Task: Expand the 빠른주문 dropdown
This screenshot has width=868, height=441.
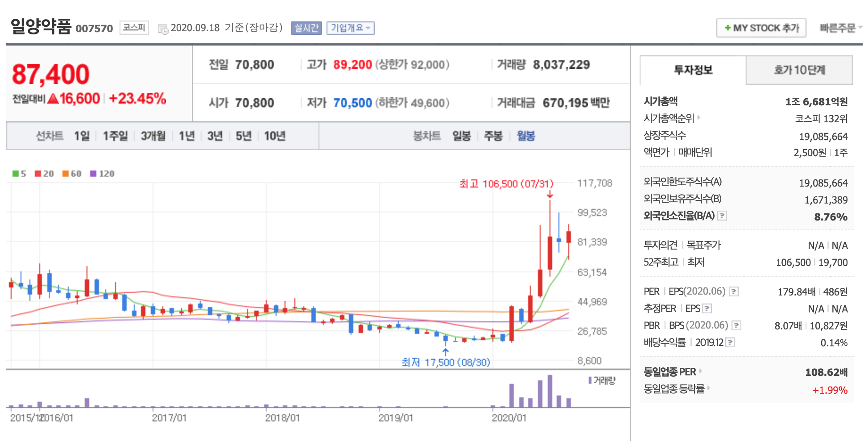Action: pyautogui.click(x=840, y=28)
